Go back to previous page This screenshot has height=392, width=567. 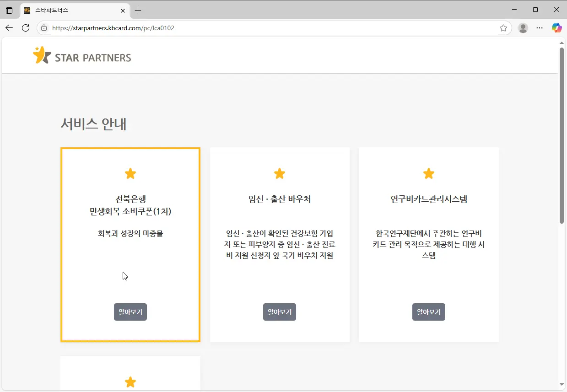tap(9, 28)
